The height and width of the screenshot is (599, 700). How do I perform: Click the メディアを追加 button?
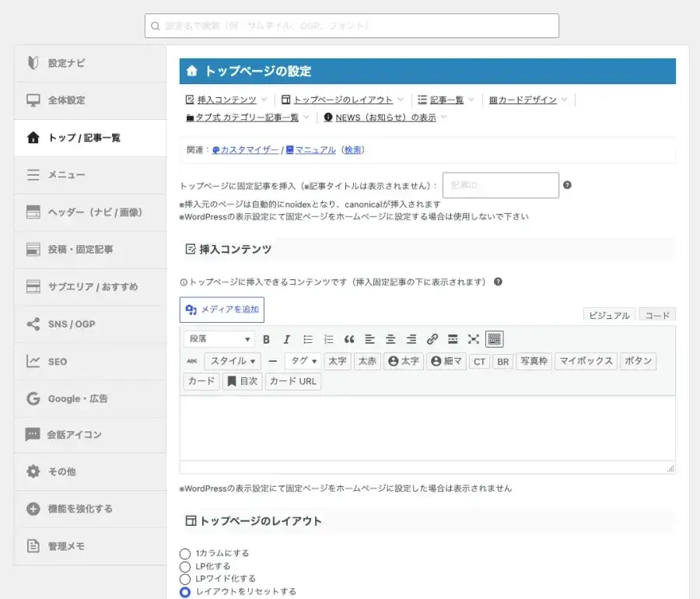222,310
